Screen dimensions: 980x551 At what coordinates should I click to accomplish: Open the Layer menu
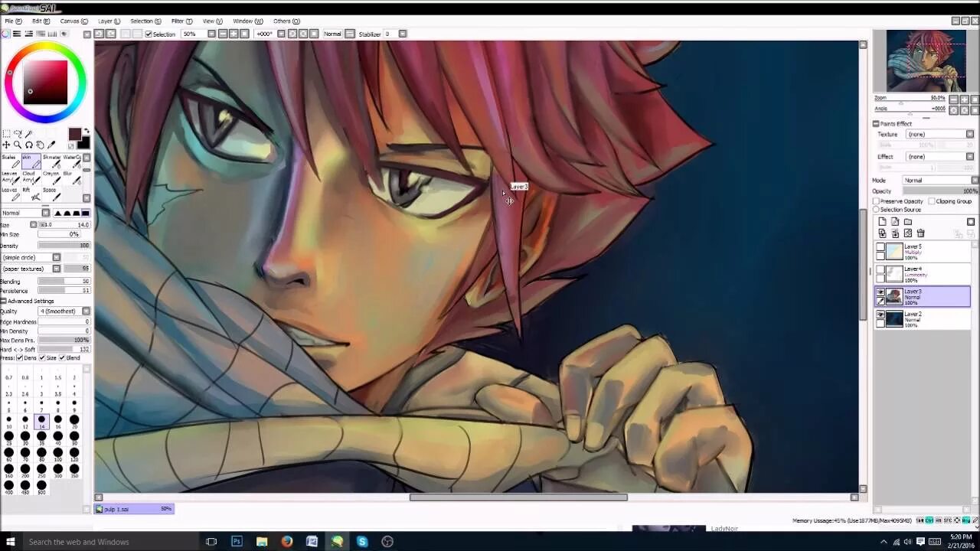tap(109, 21)
